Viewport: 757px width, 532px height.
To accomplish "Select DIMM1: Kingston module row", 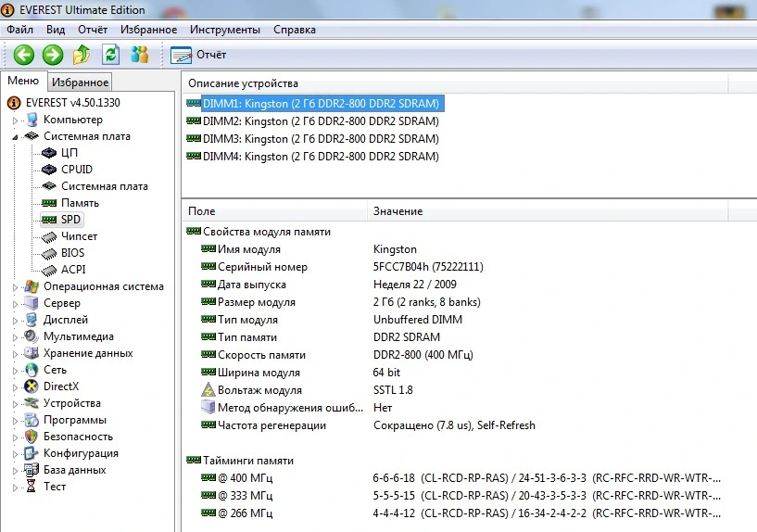I will click(315, 103).
